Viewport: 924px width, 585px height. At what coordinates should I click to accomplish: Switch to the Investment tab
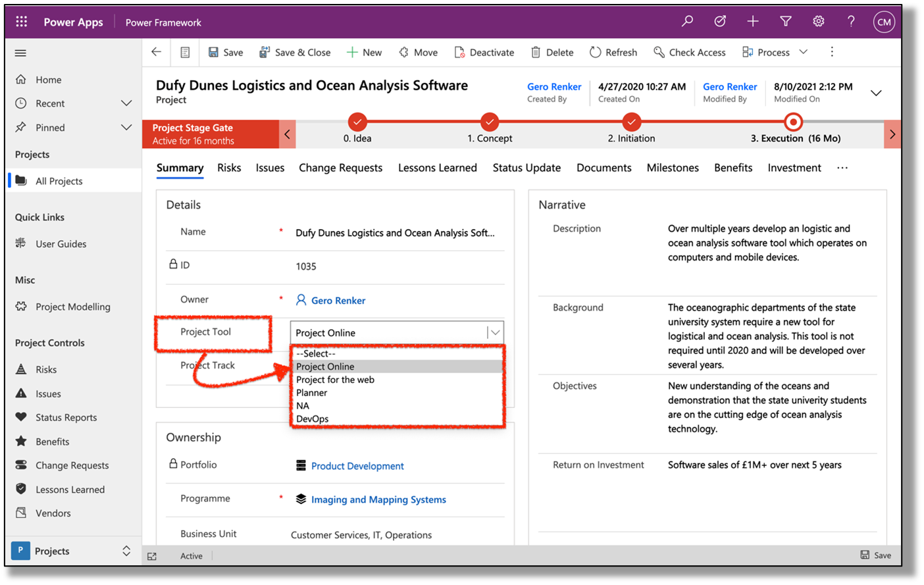click(794, 168)
